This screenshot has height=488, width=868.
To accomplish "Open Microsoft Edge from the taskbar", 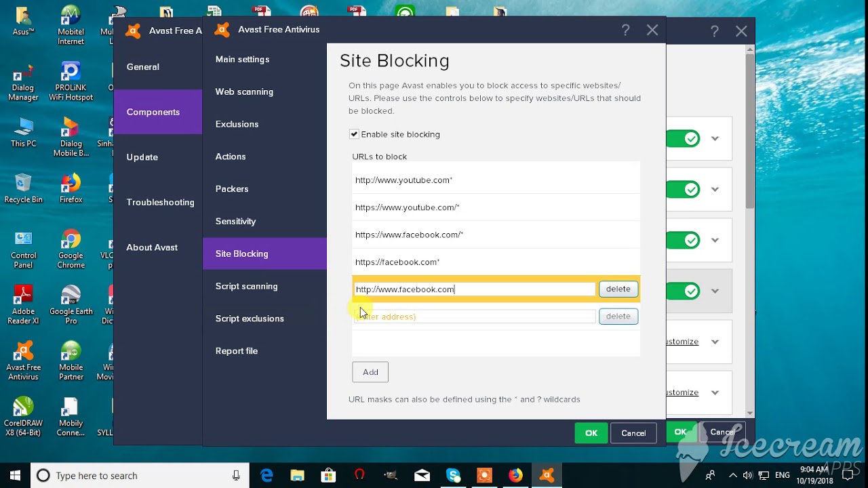I will (267, 475).
